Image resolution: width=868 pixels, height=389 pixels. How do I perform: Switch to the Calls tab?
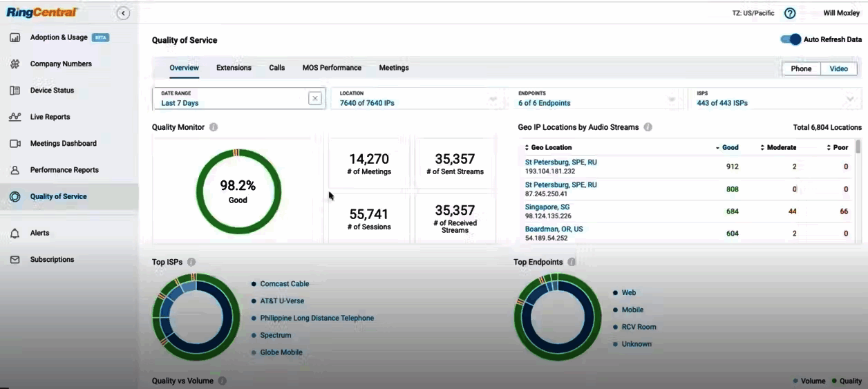click(x=277, y=68)
